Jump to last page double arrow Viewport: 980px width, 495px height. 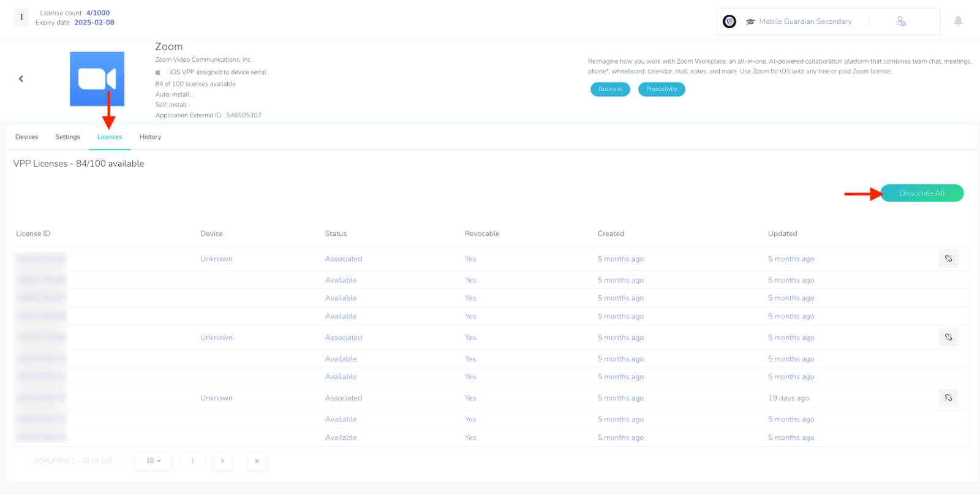coord(257,461)
